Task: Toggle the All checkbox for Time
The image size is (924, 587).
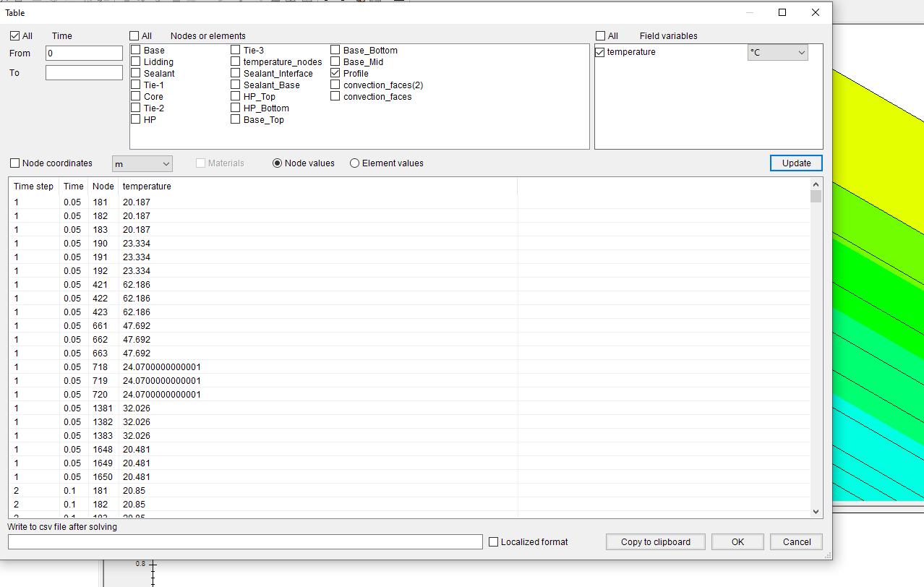Action: tap(14, 35)
